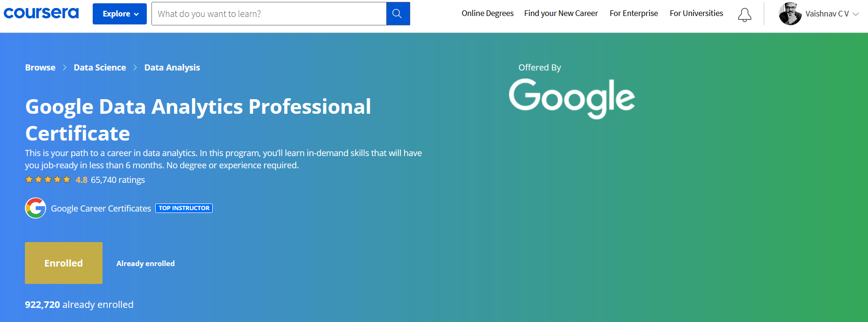The height and width of the screenshot is (322, 868).
Task: Open Online Degrees in the top navigation
Action: [x=487, y=13]
